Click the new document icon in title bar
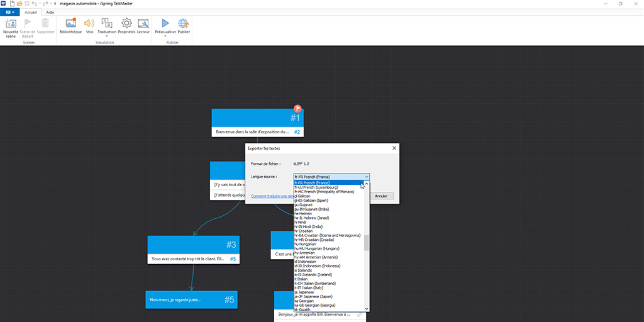Viewport: 644px width, 322px height. pyautogui.click(x=12, y=3)
